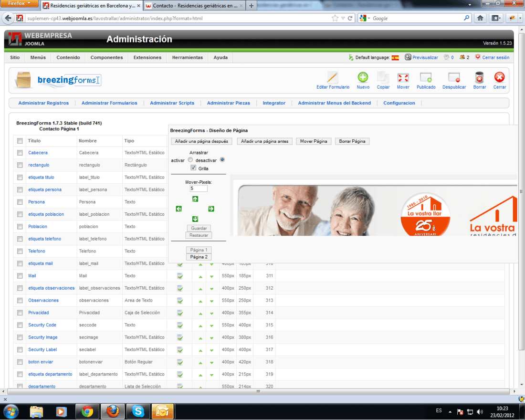Image resolution: width=525 pixels, height=420 pixels.
Task: Click the Copiar toolbar icon
Action: tap(383, 77)
